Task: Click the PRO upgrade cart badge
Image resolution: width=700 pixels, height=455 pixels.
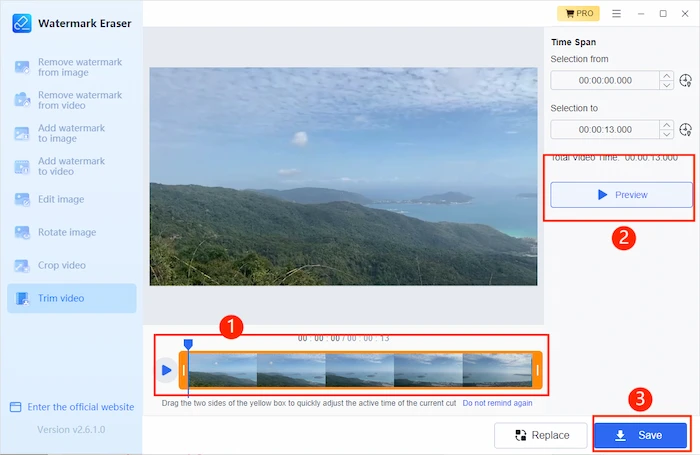Action: click(578, 14)
